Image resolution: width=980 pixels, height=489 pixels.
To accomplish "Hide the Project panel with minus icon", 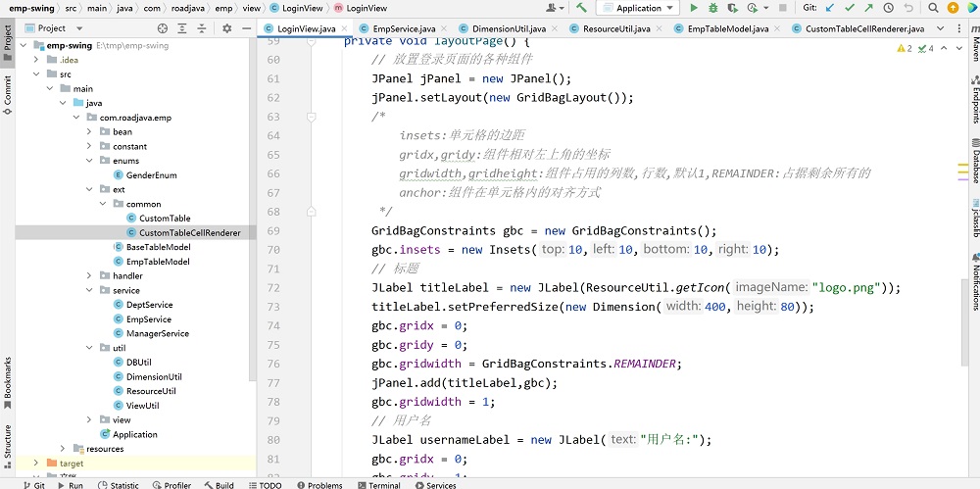I will [246, 28].
